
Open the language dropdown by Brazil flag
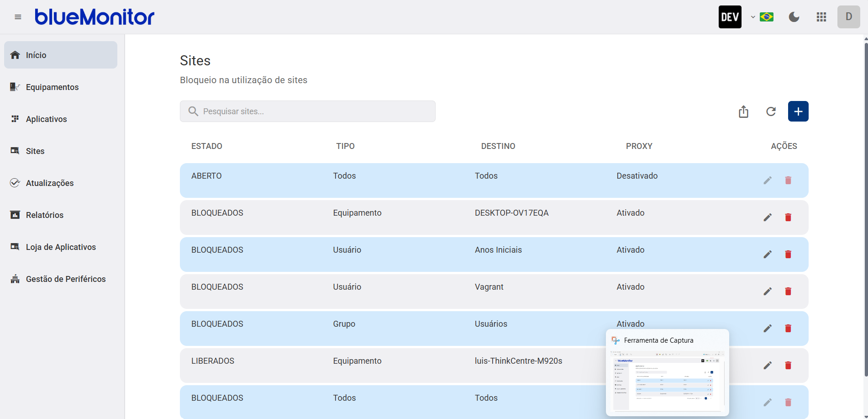pyautogui.click(x=762, y=17)
